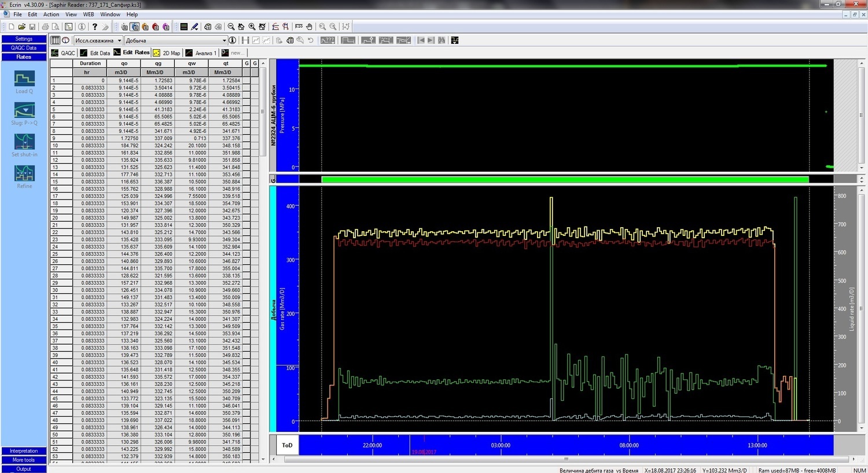Select the pen edit tool
The image size is (868, 473).
pos(194,27)
